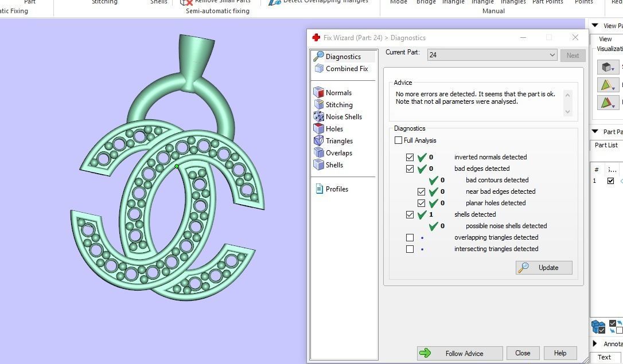This screenshot has height=364, width=623.
Task: Open the Holes fixing page
Action: [329, 128]
